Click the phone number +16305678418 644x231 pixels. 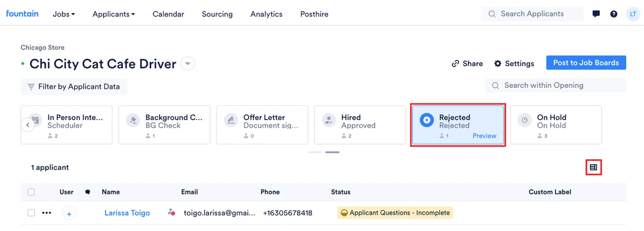point(288,213)
